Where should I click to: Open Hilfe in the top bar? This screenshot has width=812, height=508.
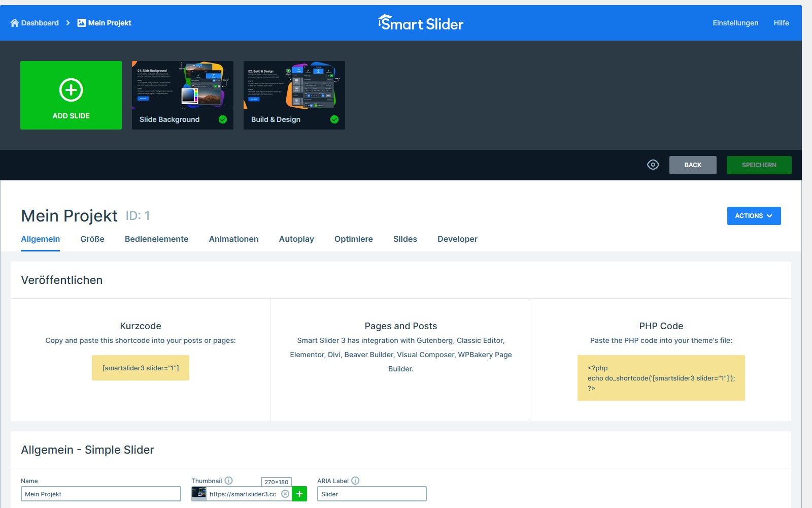tap(781, 23)
